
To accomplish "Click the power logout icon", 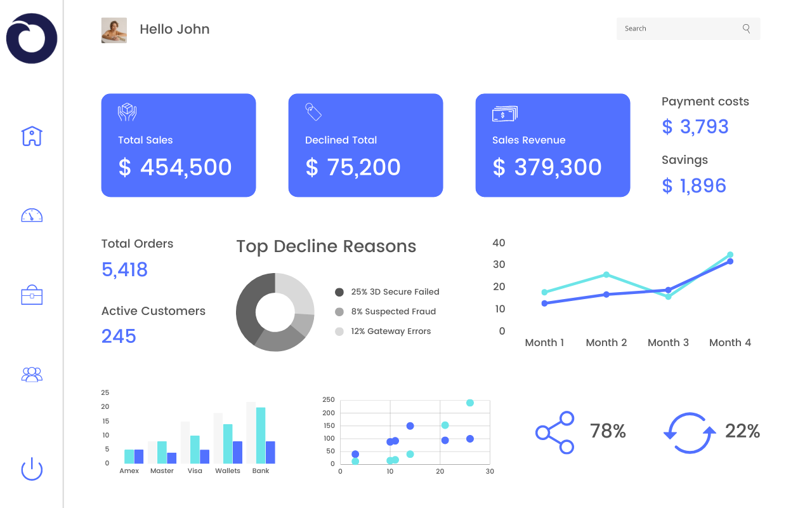I will click(x=32, y=469).
